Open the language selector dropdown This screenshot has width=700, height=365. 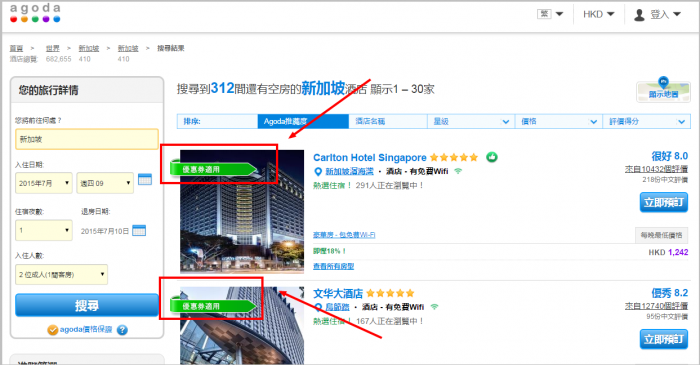pyautogui.click(x=550, y=14)
